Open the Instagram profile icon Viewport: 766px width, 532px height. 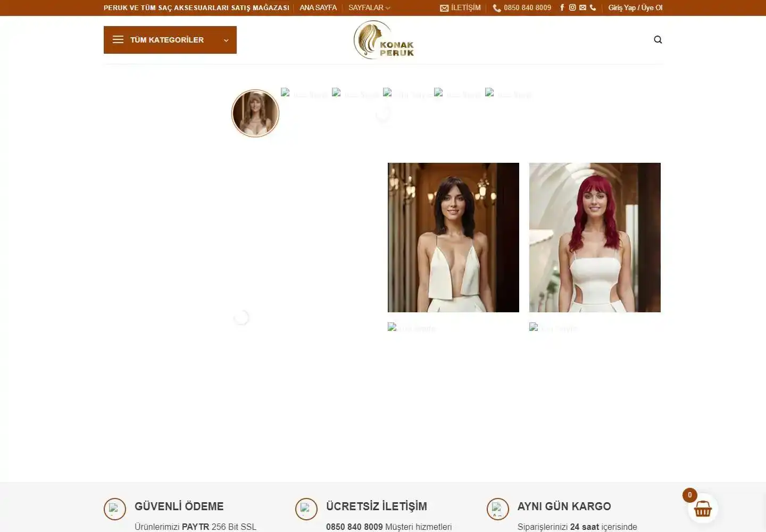point(572,7)
